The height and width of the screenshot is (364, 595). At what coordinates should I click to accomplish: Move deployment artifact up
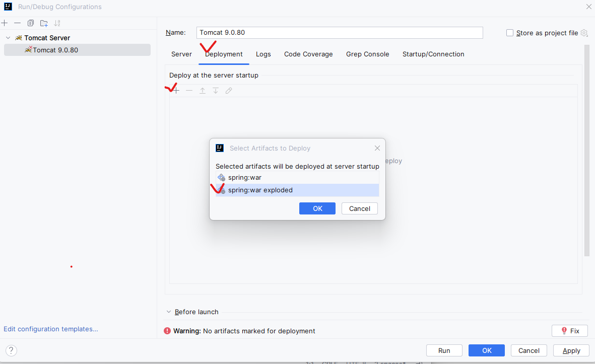[203, 91]
